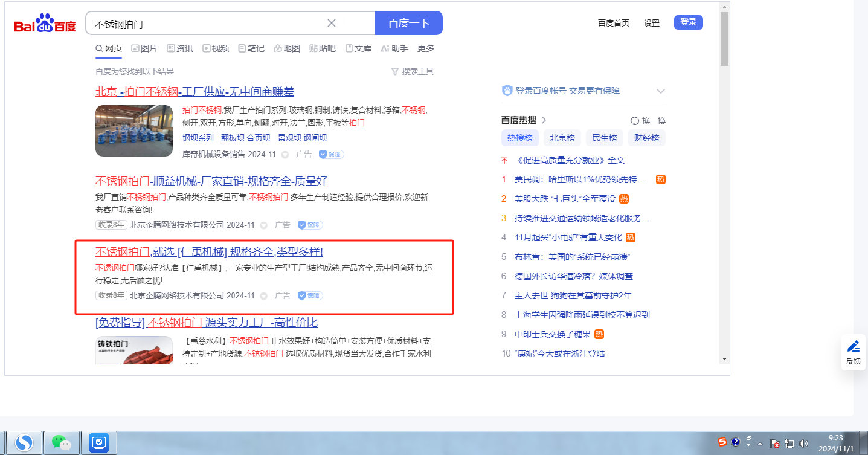Expand the 登录百度帐号 security panel chevron

point(660,91)
